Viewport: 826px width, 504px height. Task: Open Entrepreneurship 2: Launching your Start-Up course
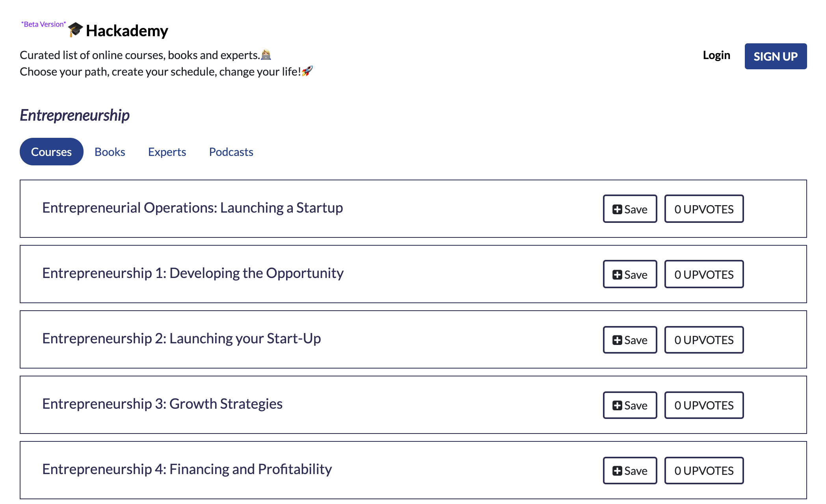[181, 339]
